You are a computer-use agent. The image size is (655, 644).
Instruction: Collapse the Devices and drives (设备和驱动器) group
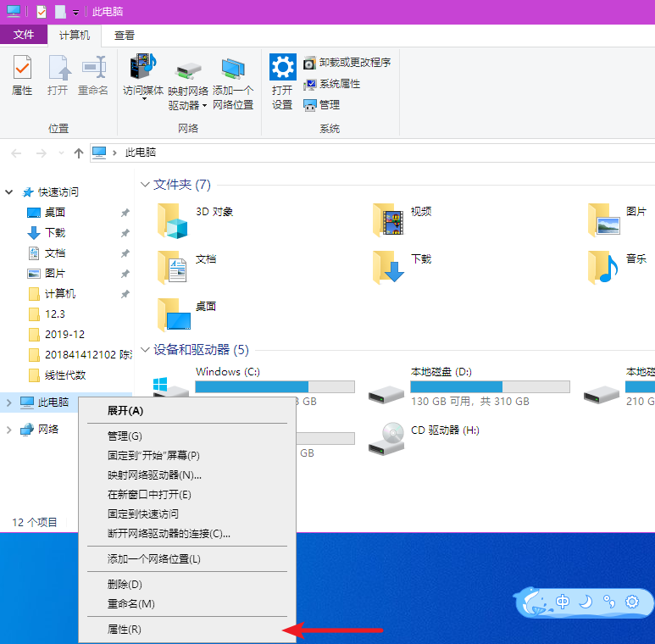click(145, 350)
